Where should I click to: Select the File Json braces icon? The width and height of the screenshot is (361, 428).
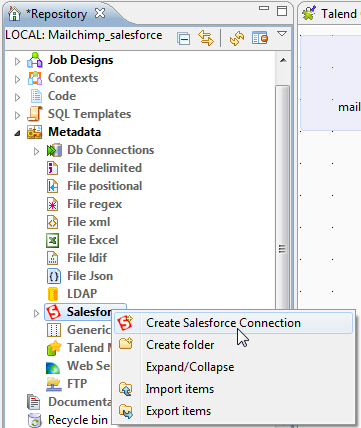click(x=53, y=276)
